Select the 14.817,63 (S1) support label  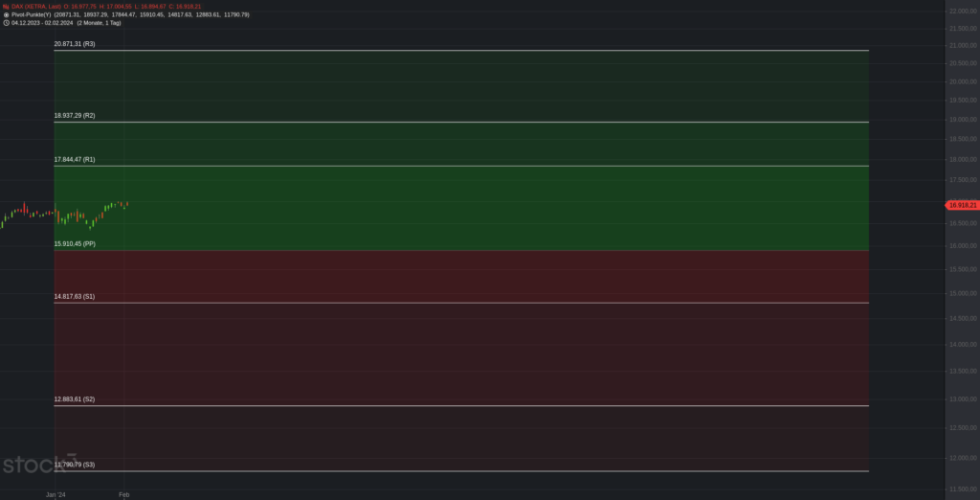75,297
